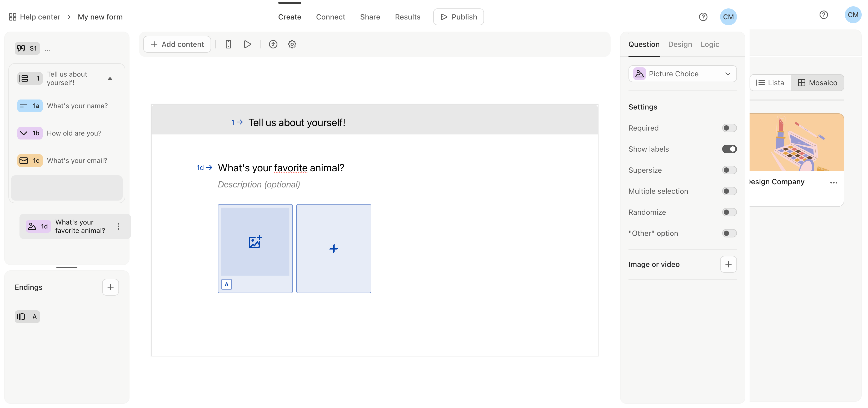Switch to the Mosaico gallery view
The width and height of the screenshot is (868, 408).
coord(818,83)
